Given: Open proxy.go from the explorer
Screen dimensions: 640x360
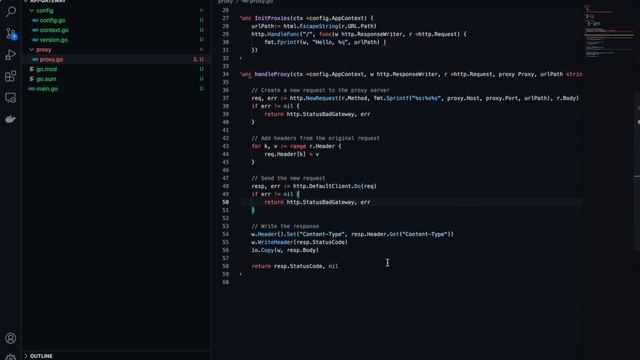Looking at the screenshot, I should (x=51, y=59).
